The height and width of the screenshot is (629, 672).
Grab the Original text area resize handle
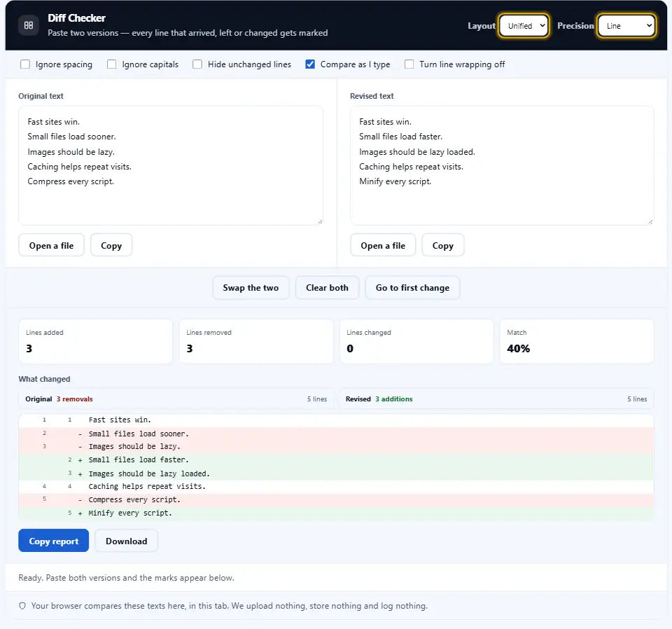point(320,221)
